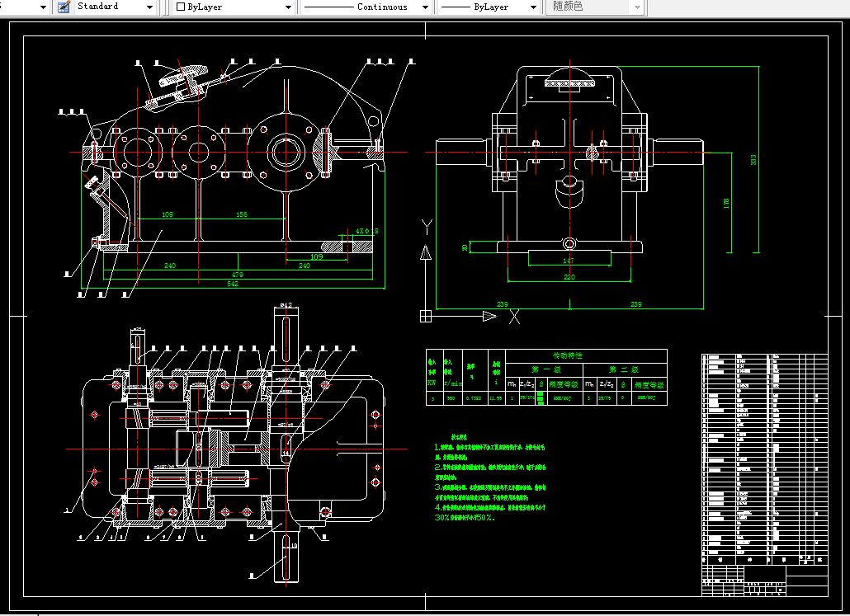850x616 pixels.
Task: Select the 4XΦ18 hole annotation
Action: pyautogui.click(x=367, y=232)
